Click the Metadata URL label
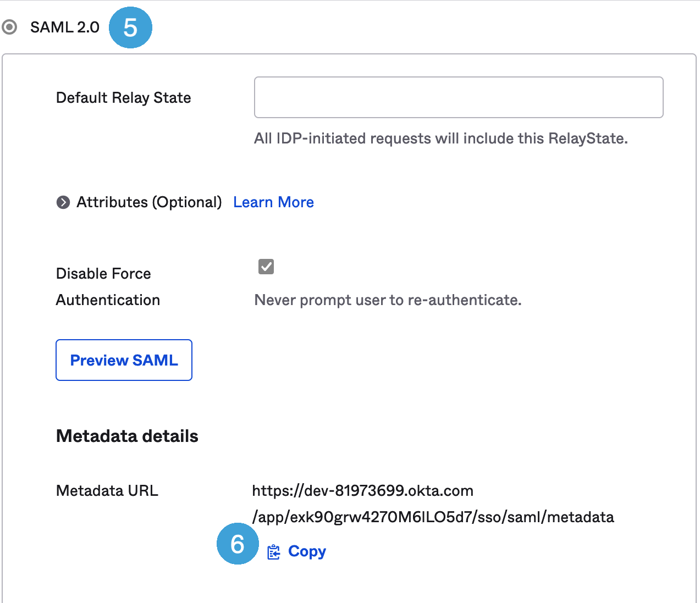This screenshot has width=700, height=603. pyautogui.click(x=107, y=490)
